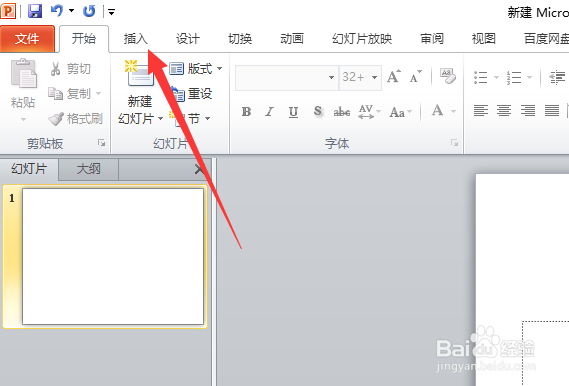Open the 动画 ribbon tab
This screenshot has width=569, height=386.
pos(292,38)
